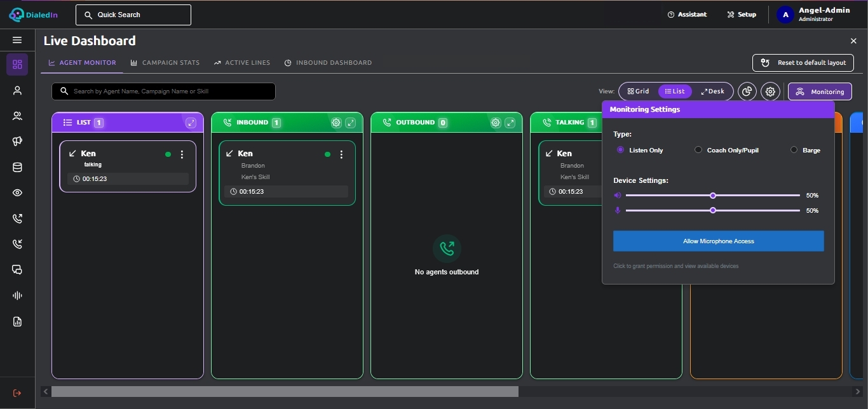This screenshot has height=409, width=868.
Task: Open the incoming call icon in sidebar
Action: [17, 244]
